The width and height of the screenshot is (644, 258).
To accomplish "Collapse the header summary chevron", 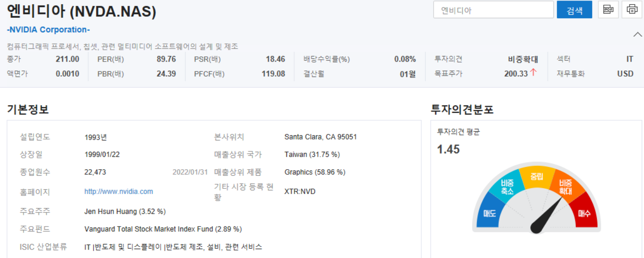I will [637, 34].
